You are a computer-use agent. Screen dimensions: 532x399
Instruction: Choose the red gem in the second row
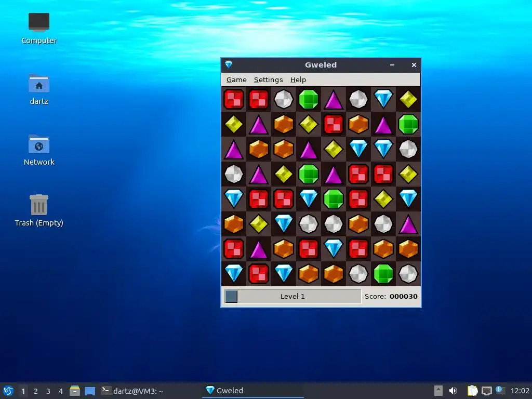point(334,124)
